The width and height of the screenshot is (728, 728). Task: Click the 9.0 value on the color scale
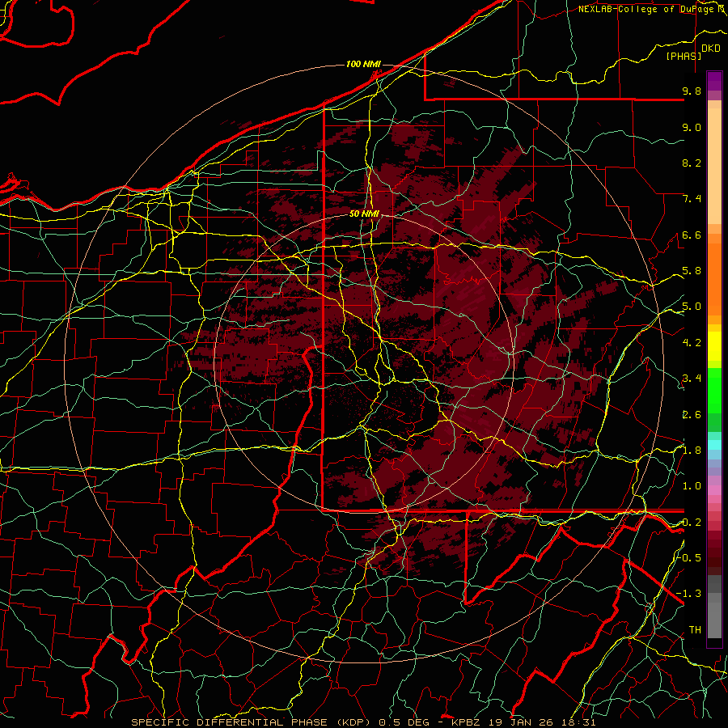(692, 127)
